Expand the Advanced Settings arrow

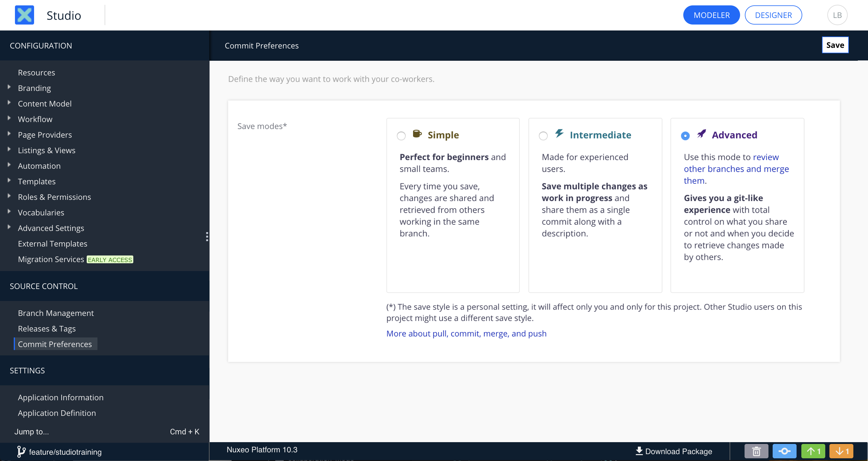(x=9, y=227)
